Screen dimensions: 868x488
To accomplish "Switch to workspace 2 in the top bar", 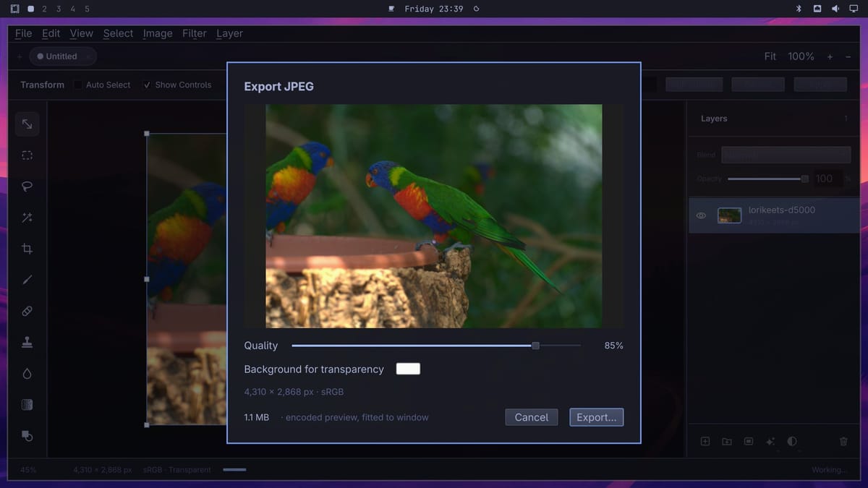I will 44,9.
